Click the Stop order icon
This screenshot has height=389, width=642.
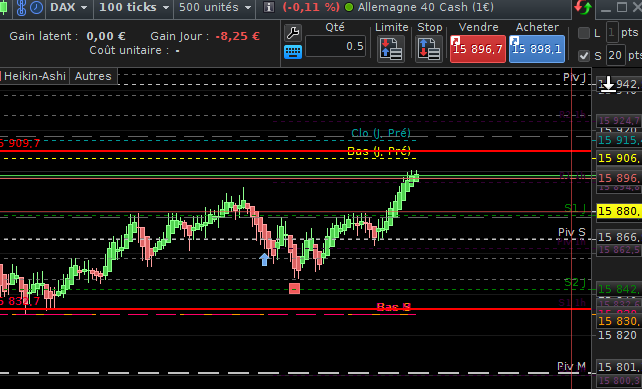(x=429, y=49)
